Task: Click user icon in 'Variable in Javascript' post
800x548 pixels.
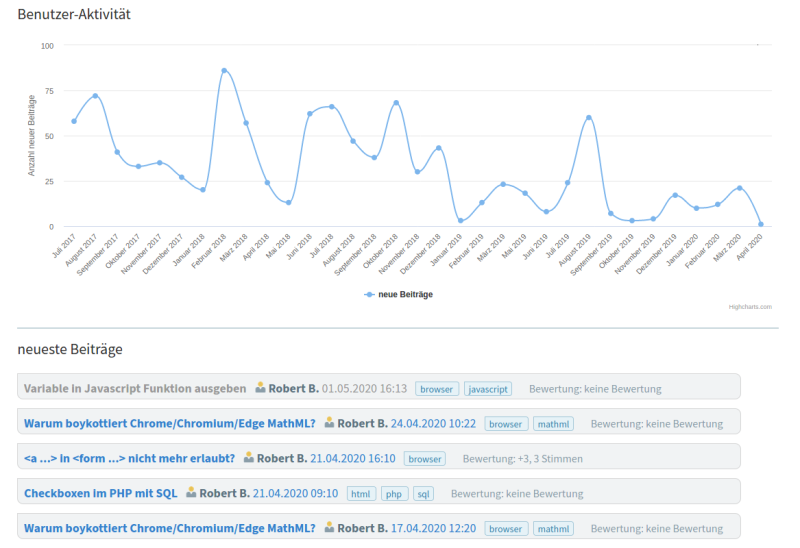Action: click(260, 388)
